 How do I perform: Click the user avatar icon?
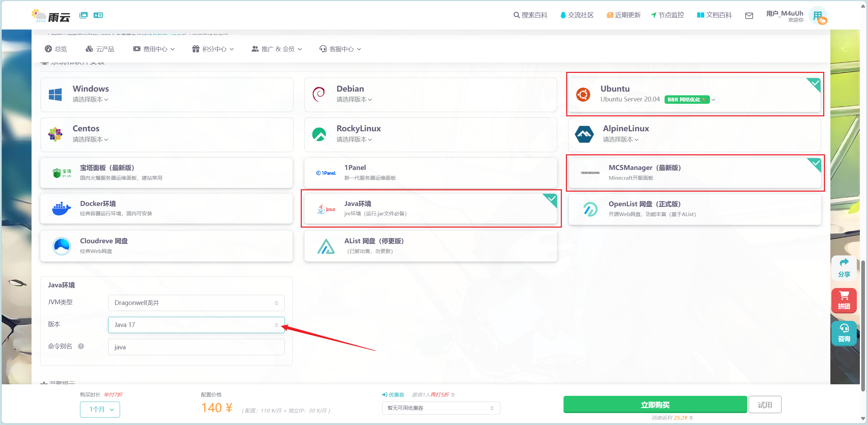pyautogui.click(x=818, y=16)
